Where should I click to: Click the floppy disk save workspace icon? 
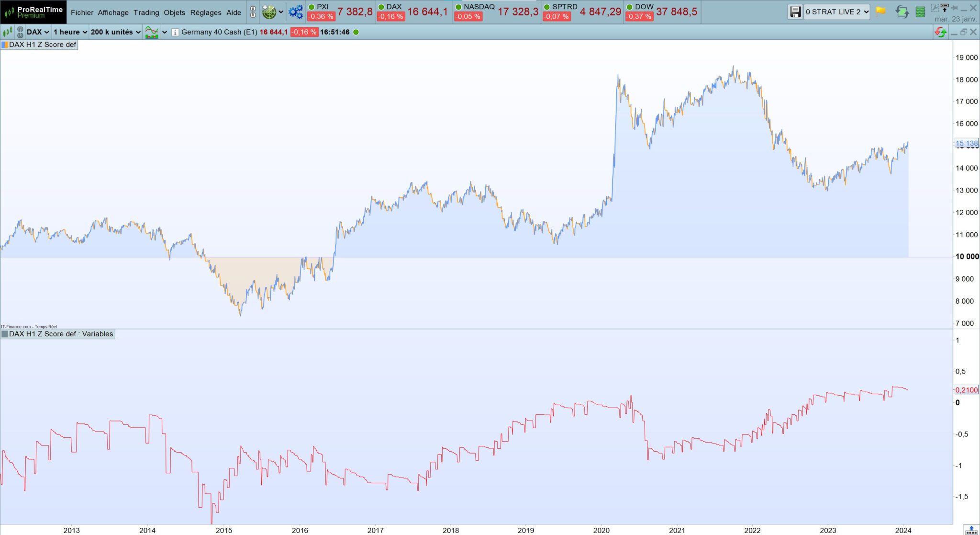pyautogui.click(x=795, y=12)
